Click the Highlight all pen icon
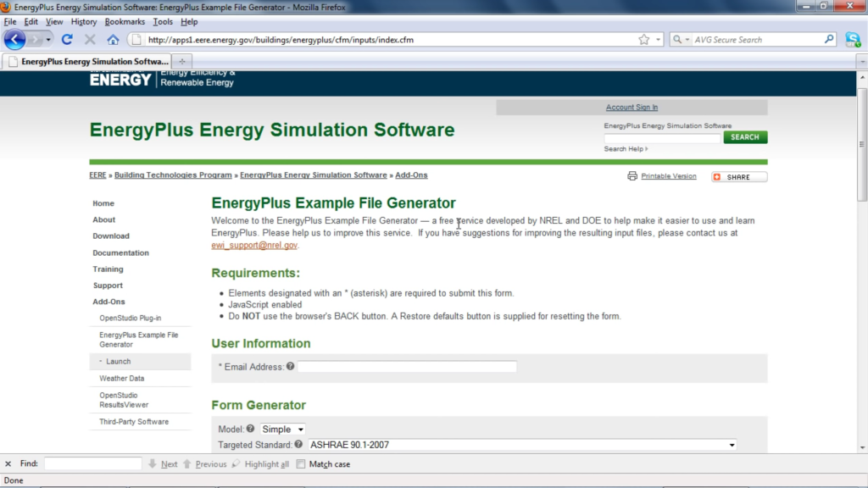 tap(236, 463)
